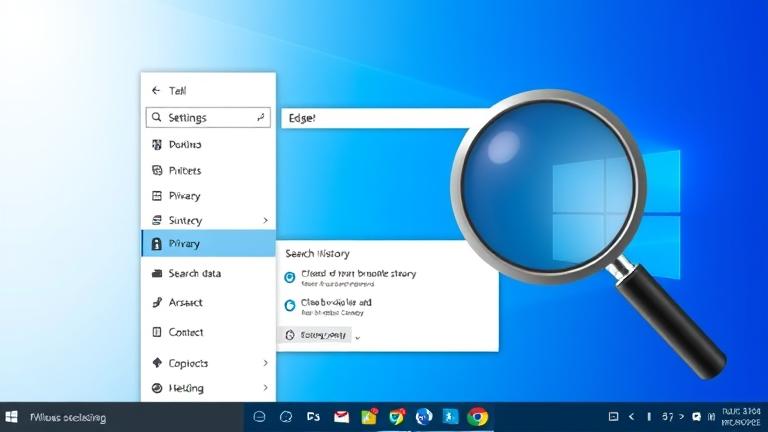Viewport: 768px width, 432px height.
Task: Click the right chevron in system tray
Action: click(x=681, y=417)
